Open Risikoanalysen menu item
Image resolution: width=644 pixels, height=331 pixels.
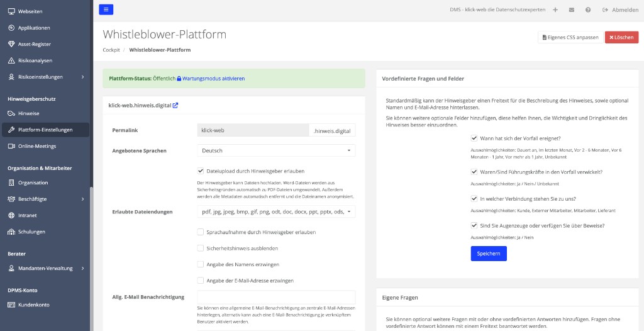tap(45, 60)
